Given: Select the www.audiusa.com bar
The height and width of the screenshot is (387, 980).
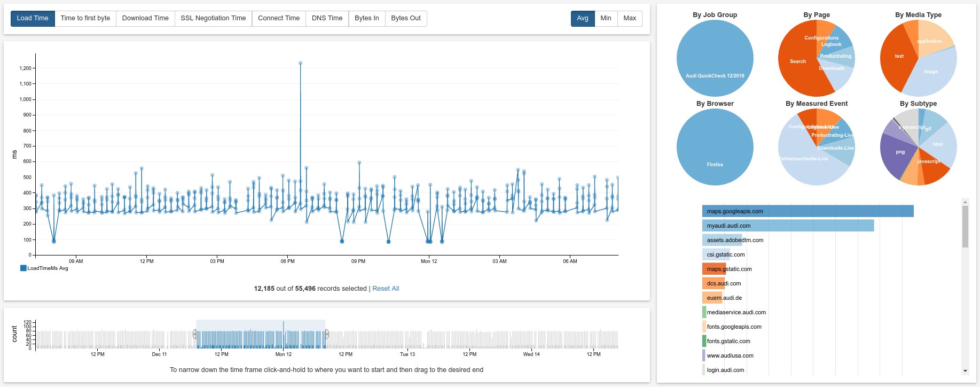Looking at the screenshot, I should click(x=704, y=355).
